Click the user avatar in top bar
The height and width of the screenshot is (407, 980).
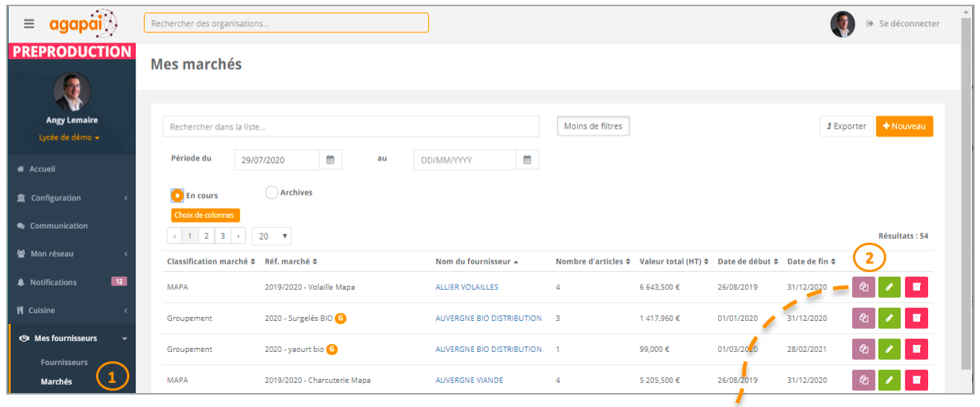pyautogui.click(x=842, y=24)
